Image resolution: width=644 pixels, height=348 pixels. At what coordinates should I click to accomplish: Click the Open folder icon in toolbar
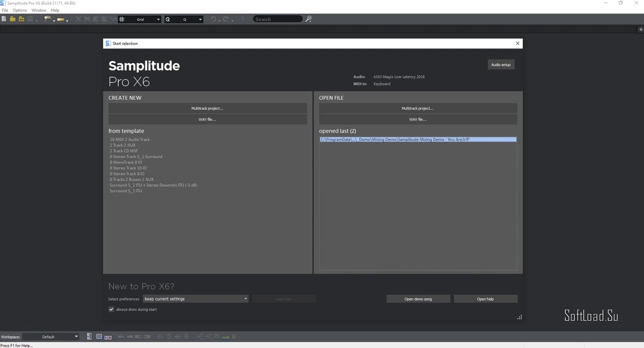pyautogui.click(x=12, y=19)
